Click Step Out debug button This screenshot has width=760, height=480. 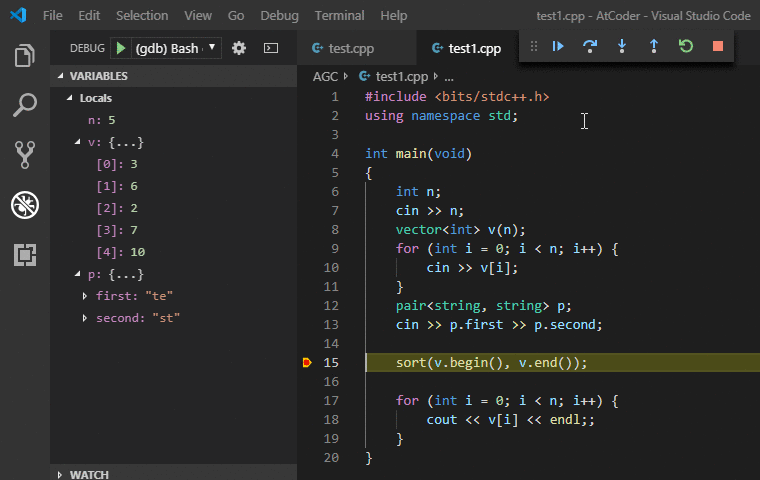[x=654, y=46]
